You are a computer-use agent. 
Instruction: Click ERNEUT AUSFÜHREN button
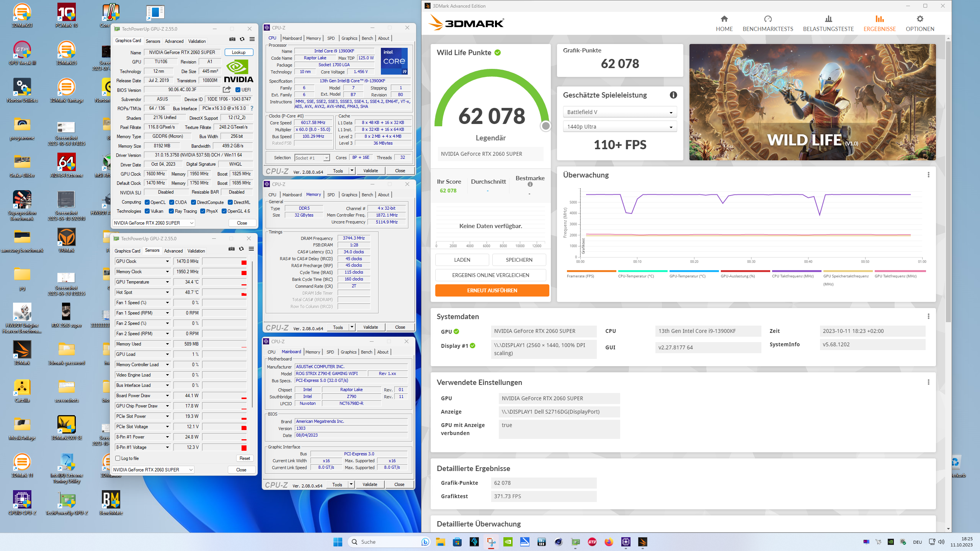pyautogui.click(x=492, y=290)
